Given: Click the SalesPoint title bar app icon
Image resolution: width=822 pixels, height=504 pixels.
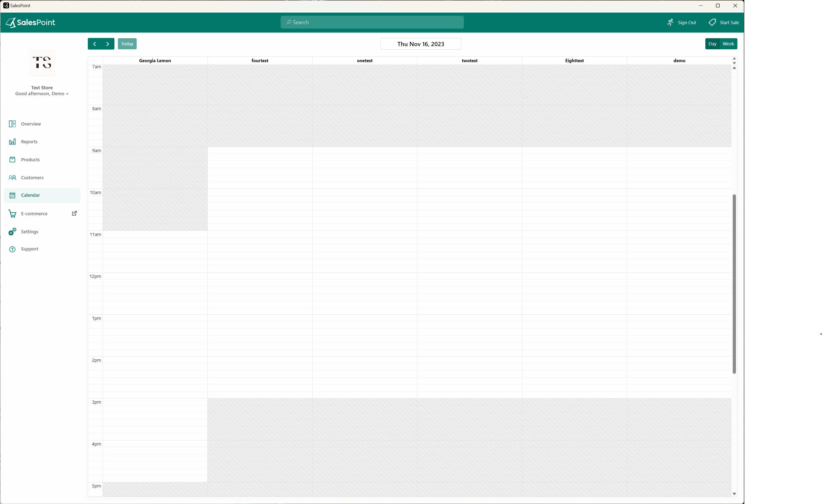Looking at the screenshot, I should 6,6.
